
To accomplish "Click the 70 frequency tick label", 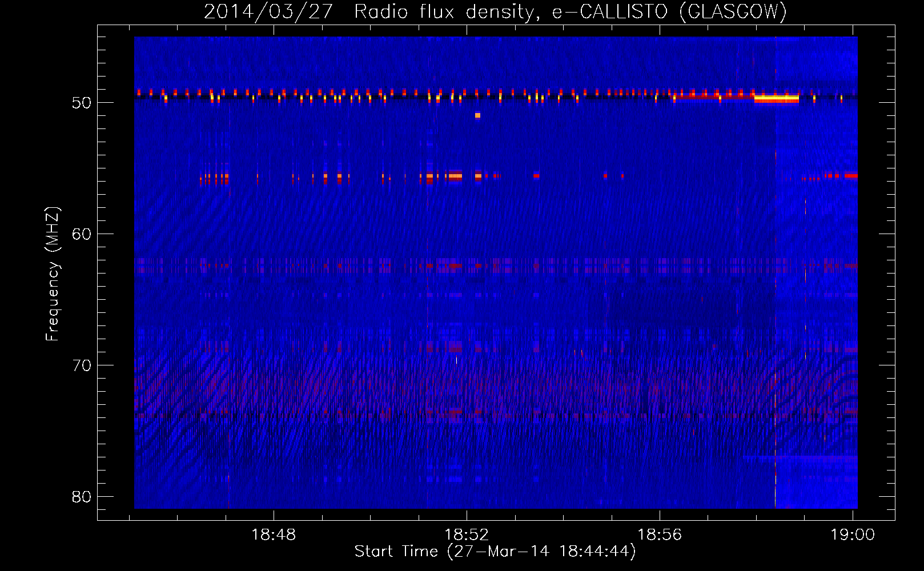I will click(x=82, y=365).
